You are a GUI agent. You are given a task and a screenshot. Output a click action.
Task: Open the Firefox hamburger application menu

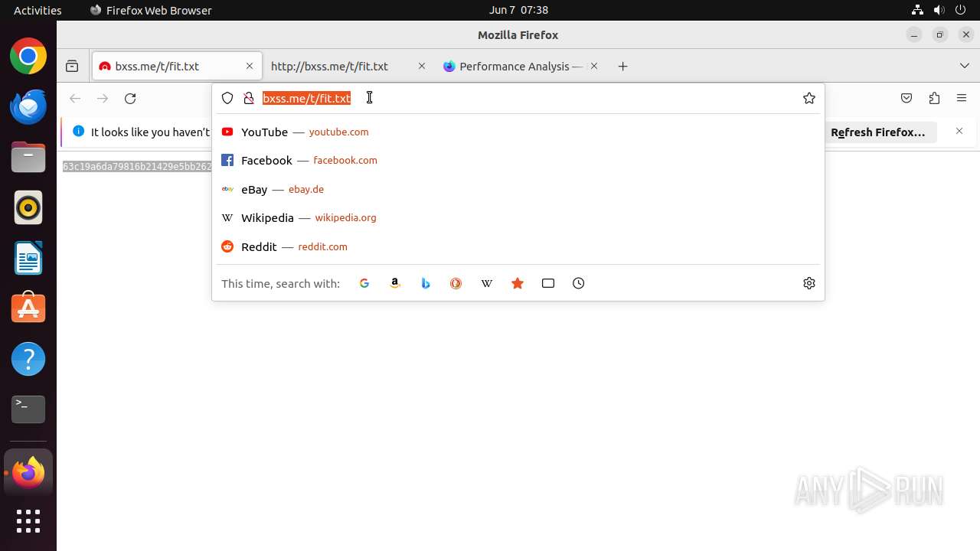(962, 99)
